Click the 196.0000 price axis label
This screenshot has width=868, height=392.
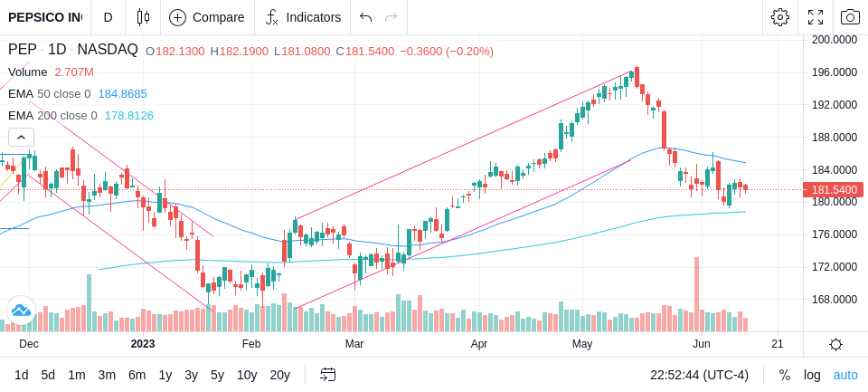click(834, 72)
